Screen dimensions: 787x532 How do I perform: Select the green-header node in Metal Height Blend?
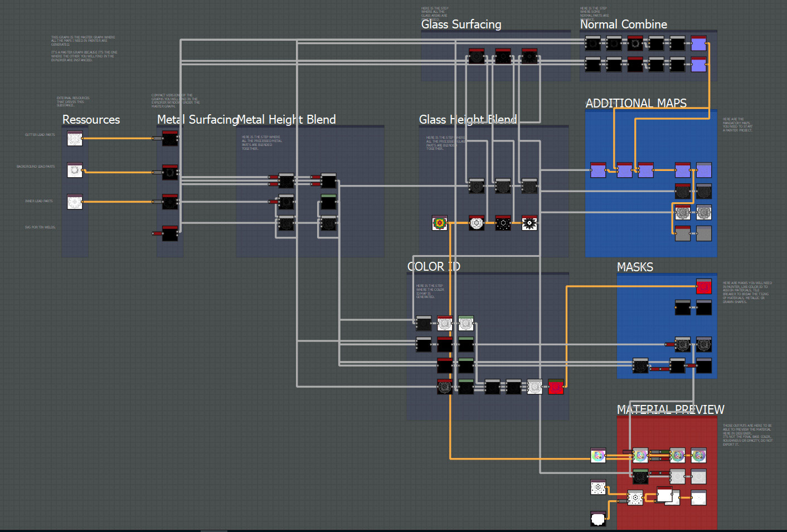[x=328, y=202]
